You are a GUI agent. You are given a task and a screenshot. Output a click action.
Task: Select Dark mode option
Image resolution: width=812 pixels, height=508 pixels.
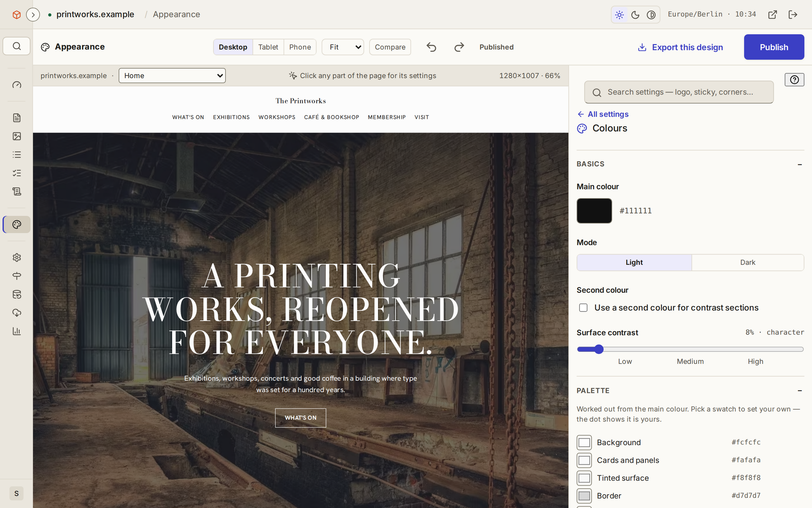click(x=748, y=262)
